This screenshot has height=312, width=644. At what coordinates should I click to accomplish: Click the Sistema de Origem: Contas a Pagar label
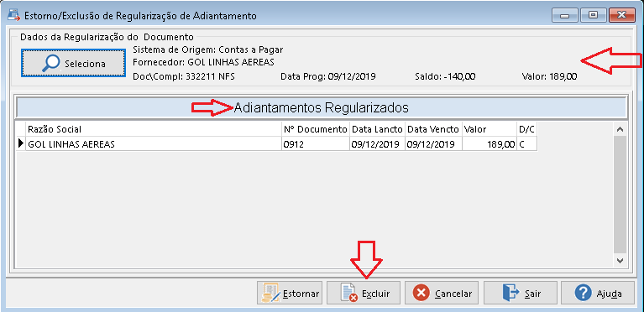coord(208,49)
